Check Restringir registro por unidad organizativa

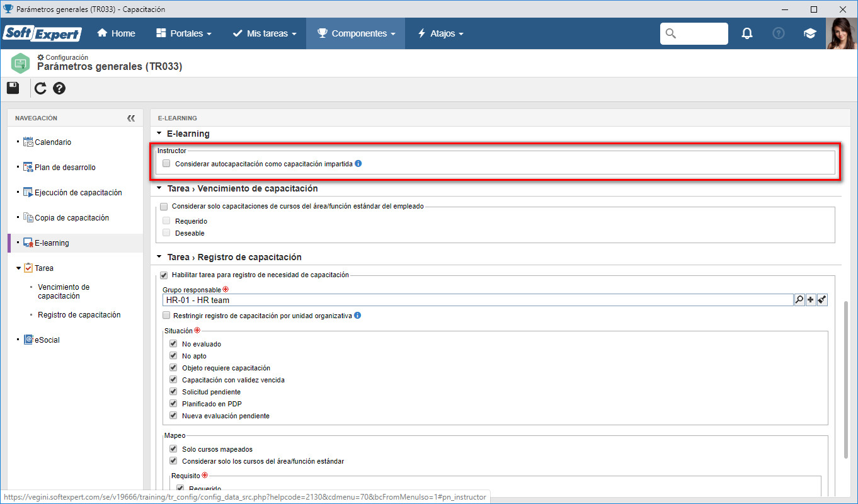pos(166,316)
